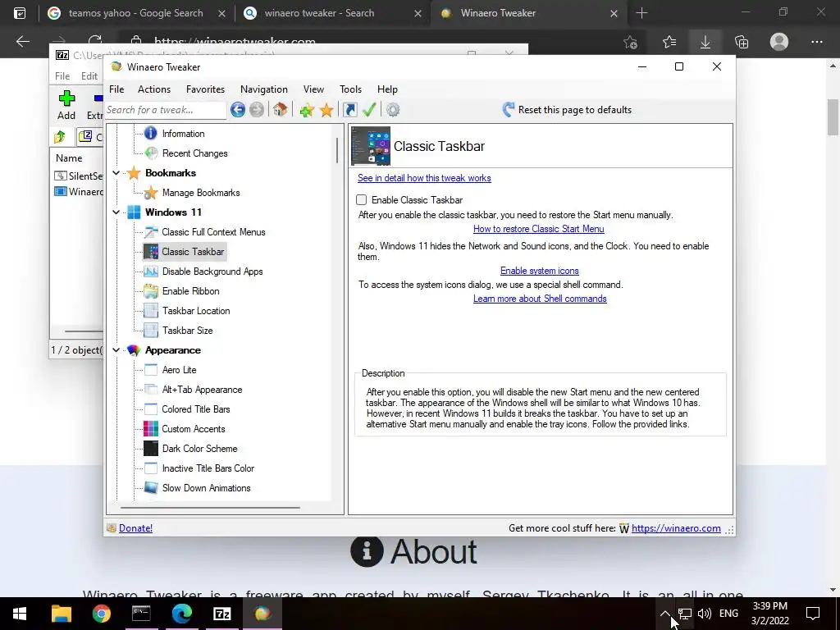Image resolution: width=840 pixels, height=630 pixels.
Task: Open the Tools menu
Action: [x=350, y=89]
